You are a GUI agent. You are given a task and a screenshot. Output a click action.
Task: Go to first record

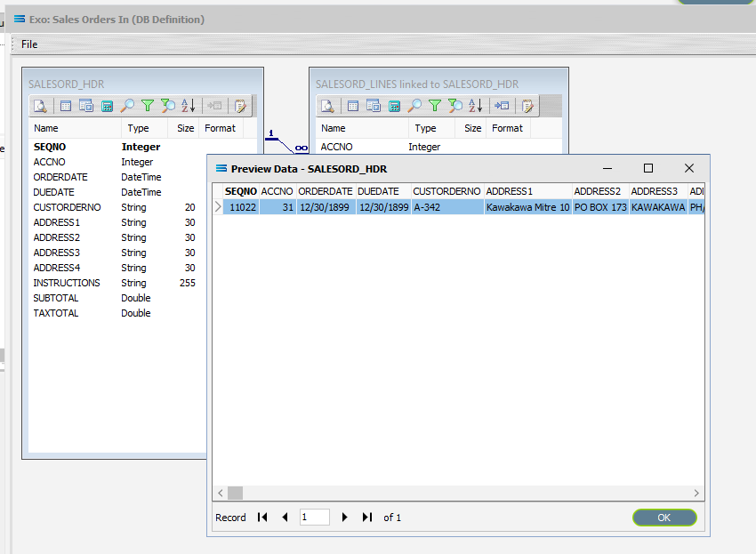262,518
